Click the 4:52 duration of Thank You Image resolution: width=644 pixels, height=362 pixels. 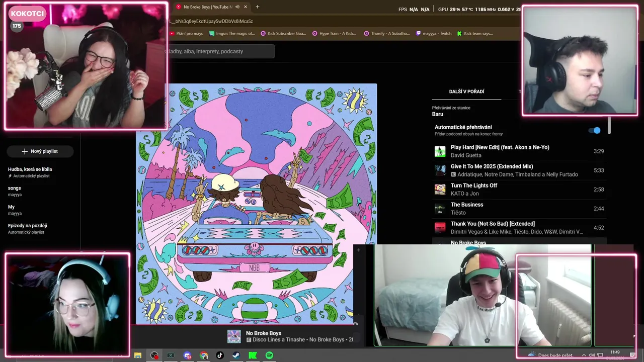[x=598, y=228]
